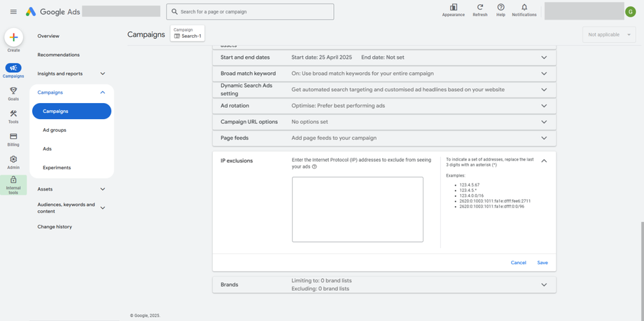Open the Notifications bell
This screenshot has width=644, height=321.
pyautogui.click(x=524, y=8)
